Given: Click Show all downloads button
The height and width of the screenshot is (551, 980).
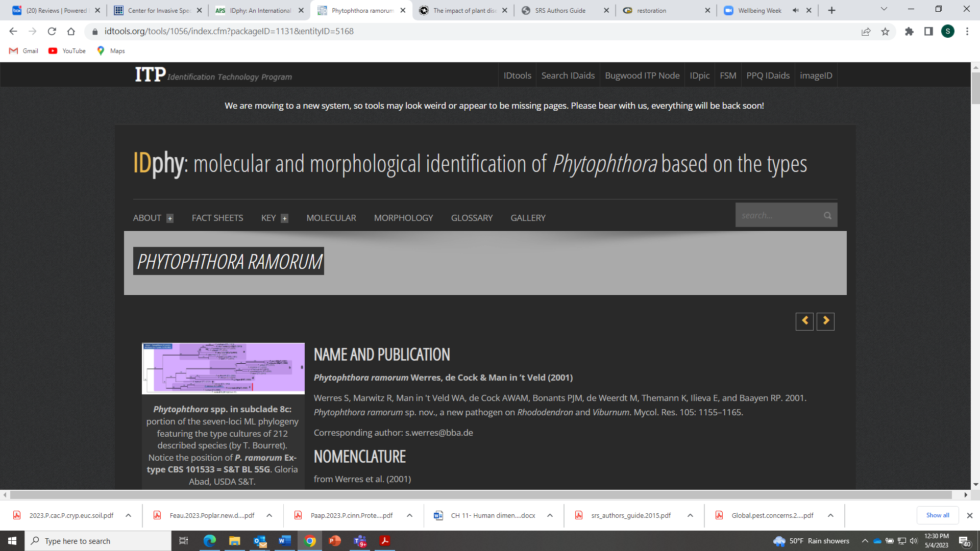Looking at the screenshot, I should [937, 515].
